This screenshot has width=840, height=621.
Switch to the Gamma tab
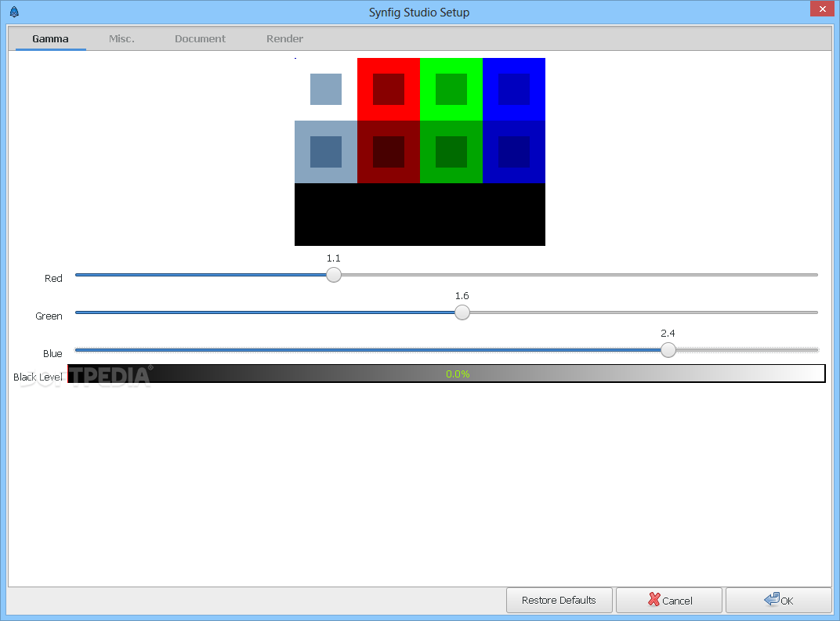50,38
